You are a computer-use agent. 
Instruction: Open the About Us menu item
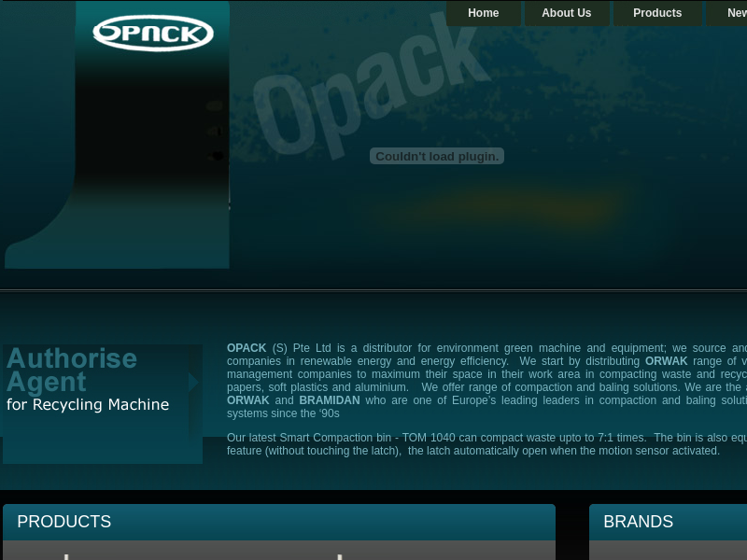567,13
